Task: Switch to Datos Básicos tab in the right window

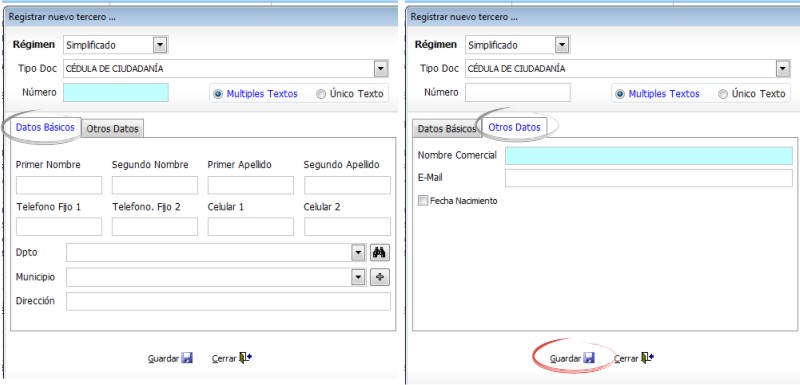Action: click(446, 129)
